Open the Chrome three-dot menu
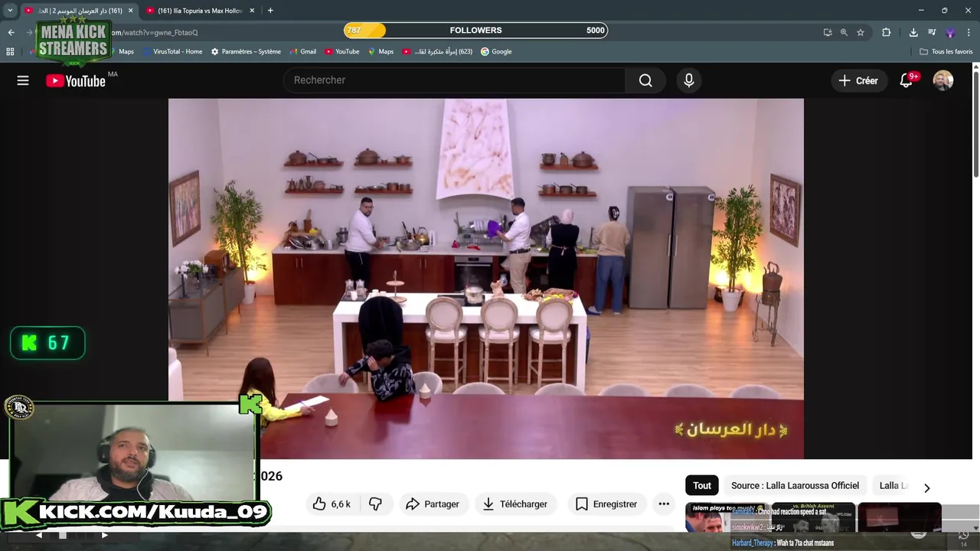The image size is (980, 551). (969, 32)
